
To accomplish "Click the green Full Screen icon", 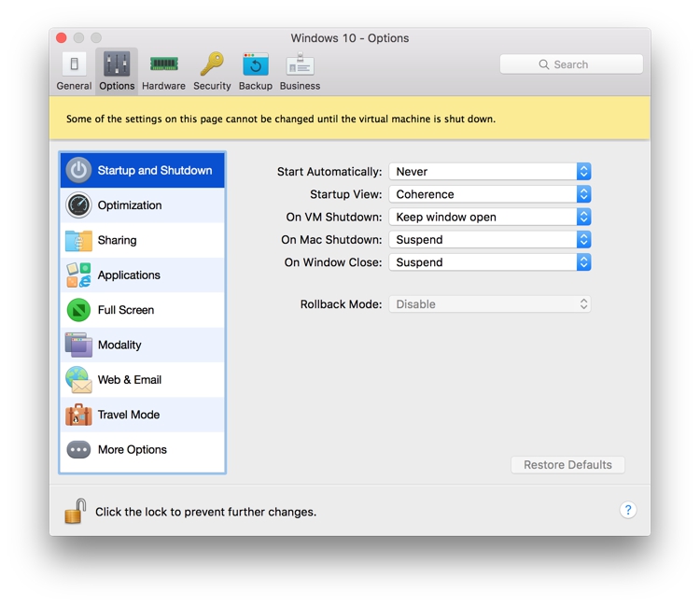I will point(78,310).
